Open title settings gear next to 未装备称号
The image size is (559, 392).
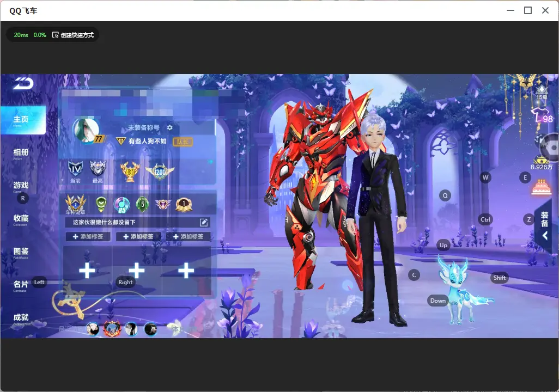(169, 127)
